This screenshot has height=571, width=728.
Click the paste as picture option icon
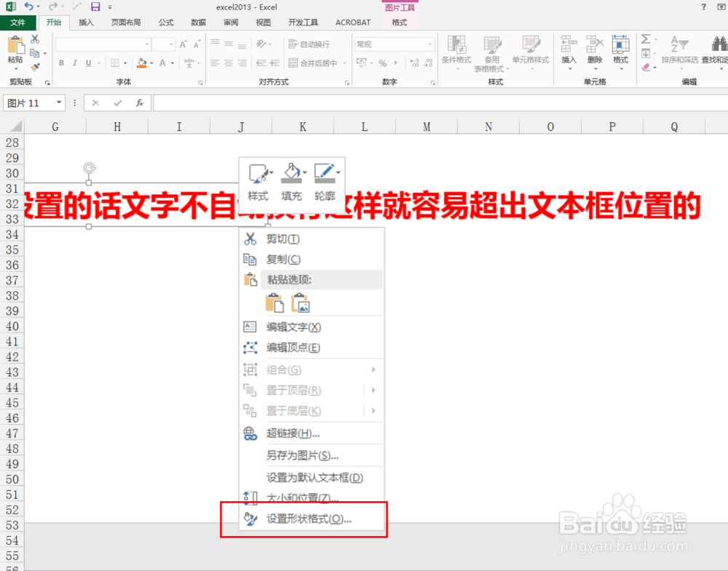click(x=301, y=303)
